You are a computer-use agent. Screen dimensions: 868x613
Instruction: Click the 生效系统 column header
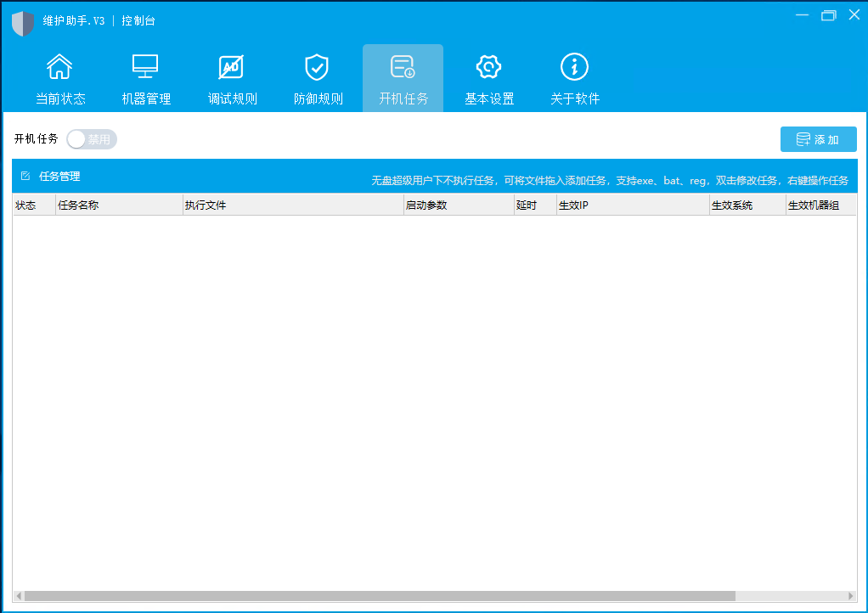(x=747, y=205)
